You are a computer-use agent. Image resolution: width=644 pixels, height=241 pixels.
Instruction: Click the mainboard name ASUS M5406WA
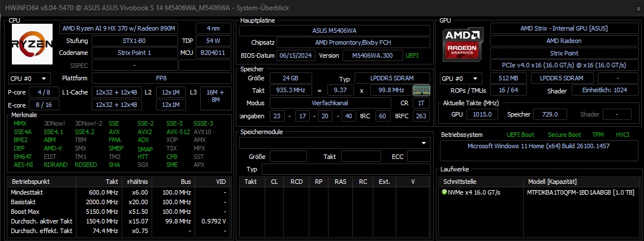coord(335,31)
